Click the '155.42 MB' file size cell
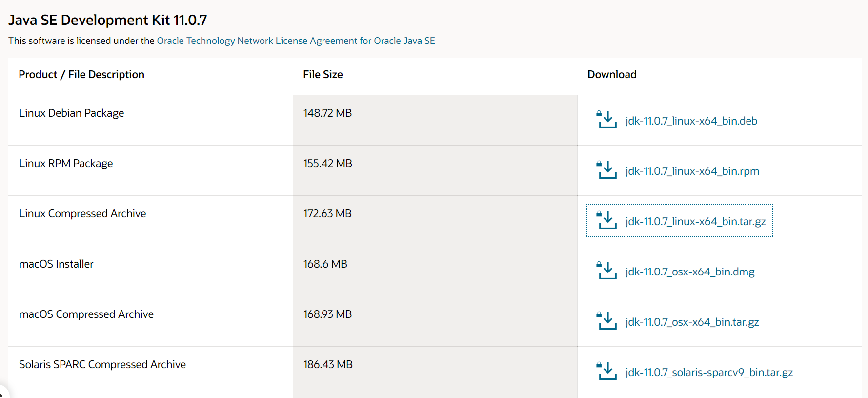The height and width of the screenshot is (398, 868). tap(435, 170)
